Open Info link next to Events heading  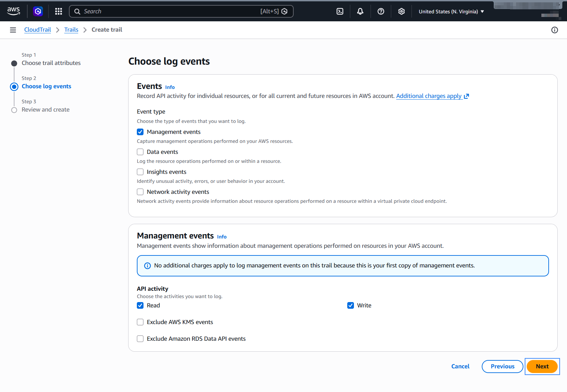[170, 87]
